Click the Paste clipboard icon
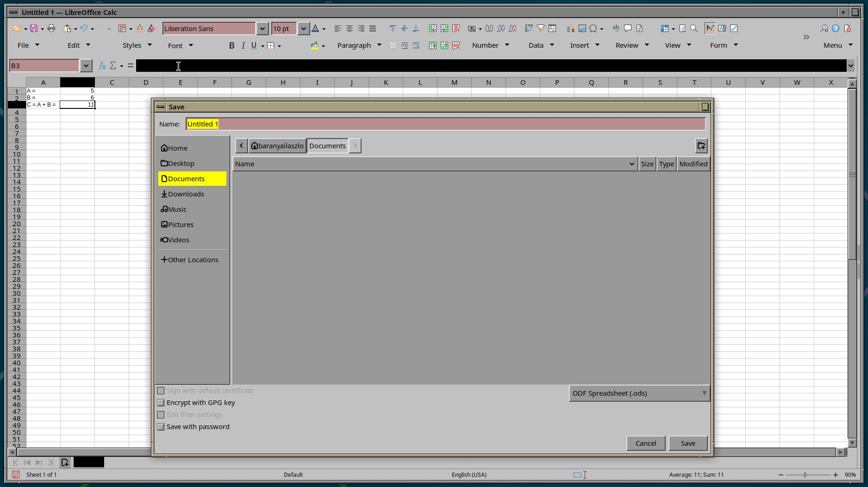Image resolution: width=868 pixels, height=487 pixels. (x=68, y=28)
